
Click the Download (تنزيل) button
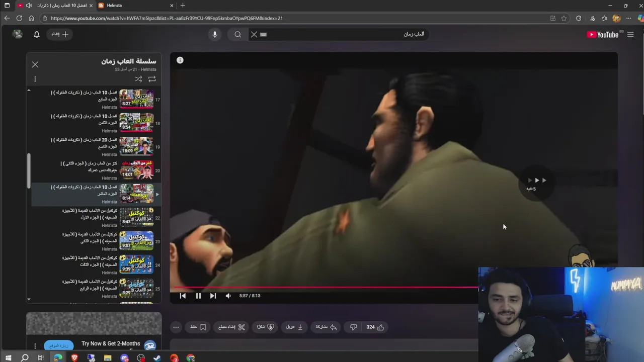click(x=294, y=327)
